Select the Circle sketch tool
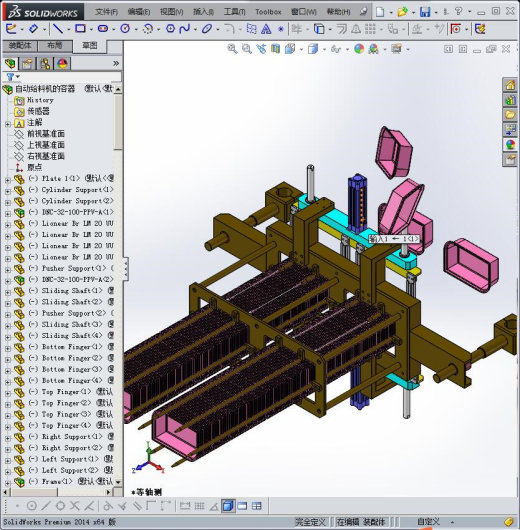 (125, 29)
